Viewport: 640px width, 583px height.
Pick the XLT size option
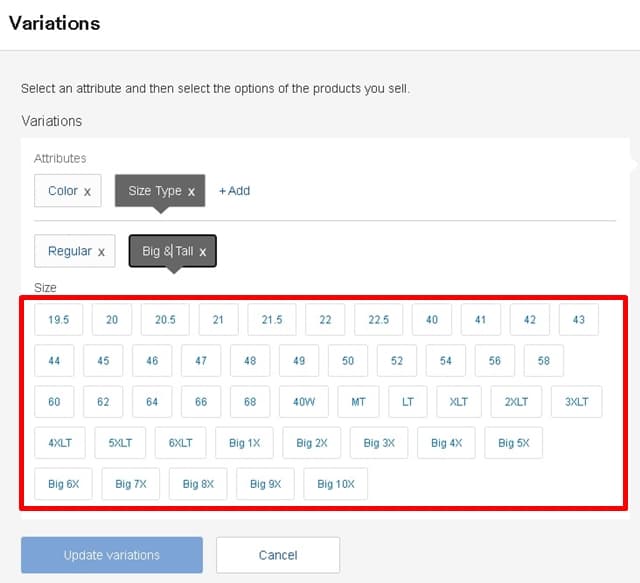(x=458, y=402)
